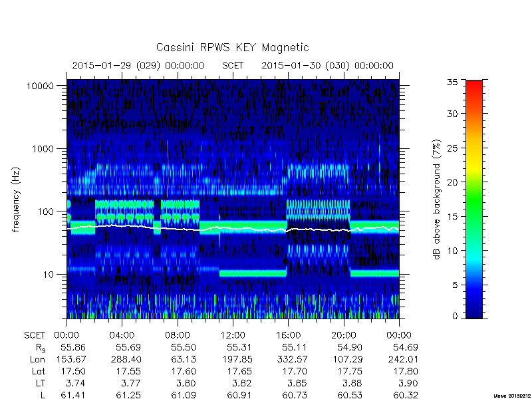532x399 pixels.
Task: Click the 16:00 time tick label
Action: [288, 336]
